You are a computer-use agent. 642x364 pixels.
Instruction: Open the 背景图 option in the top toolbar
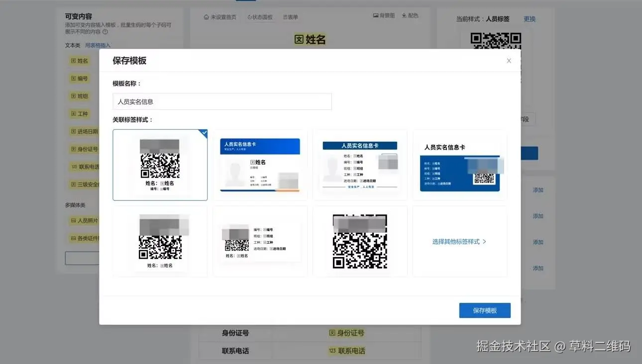click(384, 15)
